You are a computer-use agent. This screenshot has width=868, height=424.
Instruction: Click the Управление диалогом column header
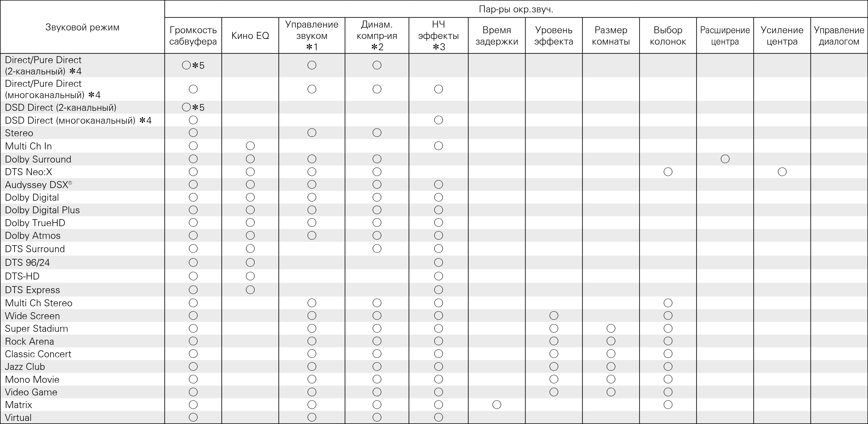[x=839, y=36]
